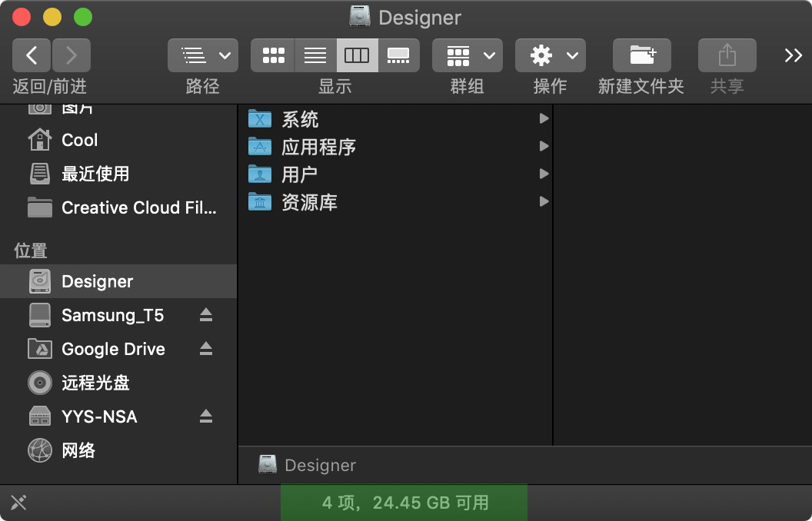The image size is (812, 521).
Task: Go back using the left arrow
Action: 32,55
